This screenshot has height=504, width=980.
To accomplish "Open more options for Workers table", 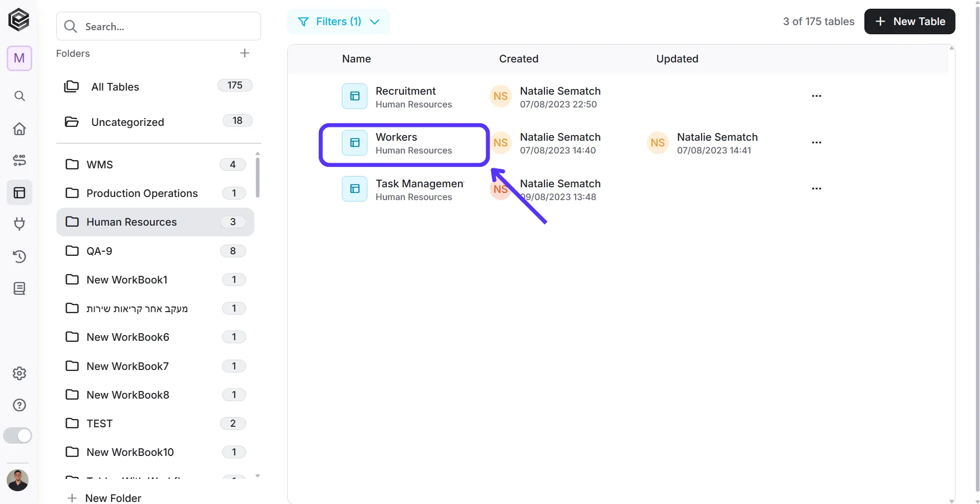I will (817, 143).
